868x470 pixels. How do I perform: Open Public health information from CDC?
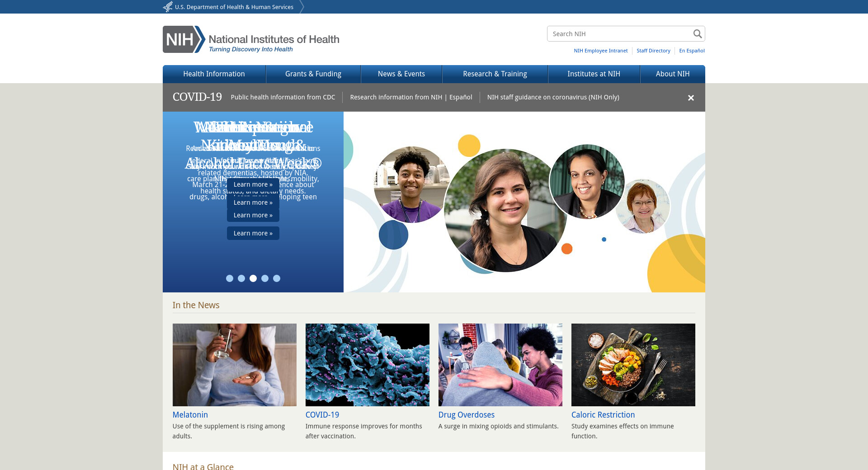click(x=283, y=97)
